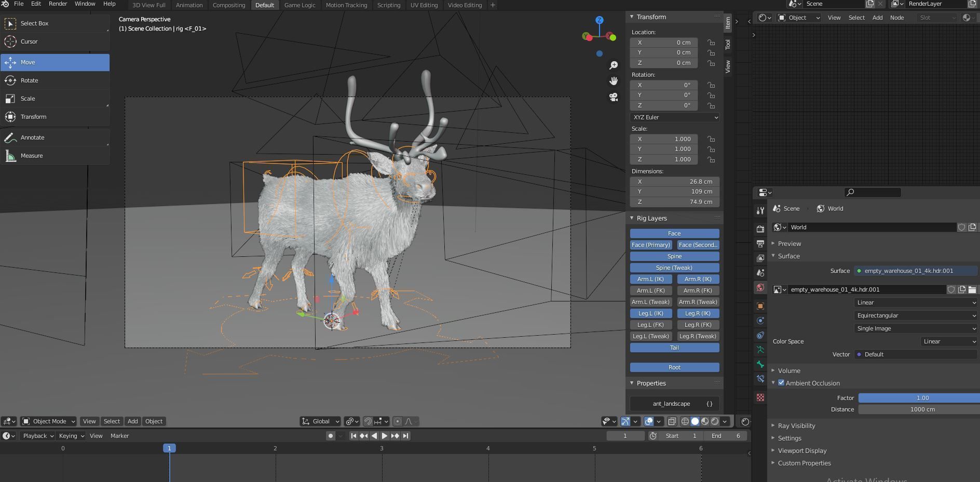Viewport: 980px width, 482px height.
Task: Adjust the Ambient Occlusion Factor slider
Action: point(919,398)
